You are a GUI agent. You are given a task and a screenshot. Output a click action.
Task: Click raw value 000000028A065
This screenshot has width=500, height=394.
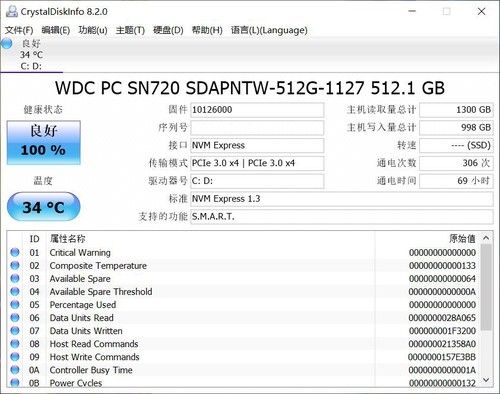(x=442, y=318)
